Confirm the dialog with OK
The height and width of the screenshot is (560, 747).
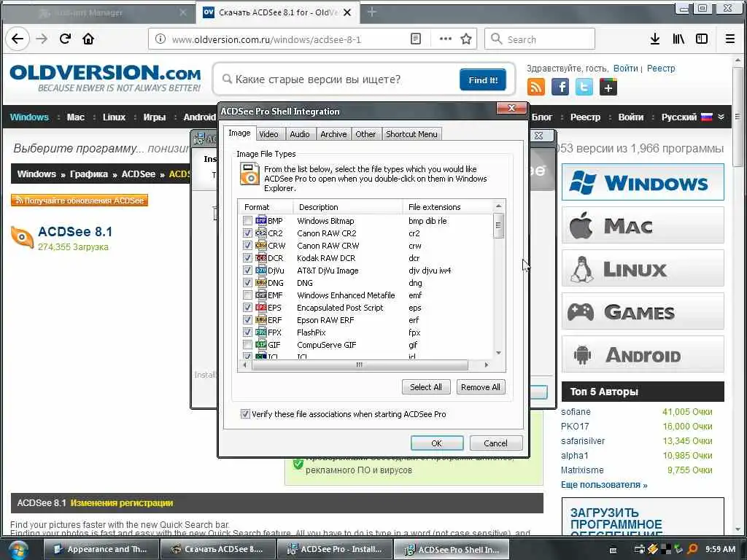[437, 443]
